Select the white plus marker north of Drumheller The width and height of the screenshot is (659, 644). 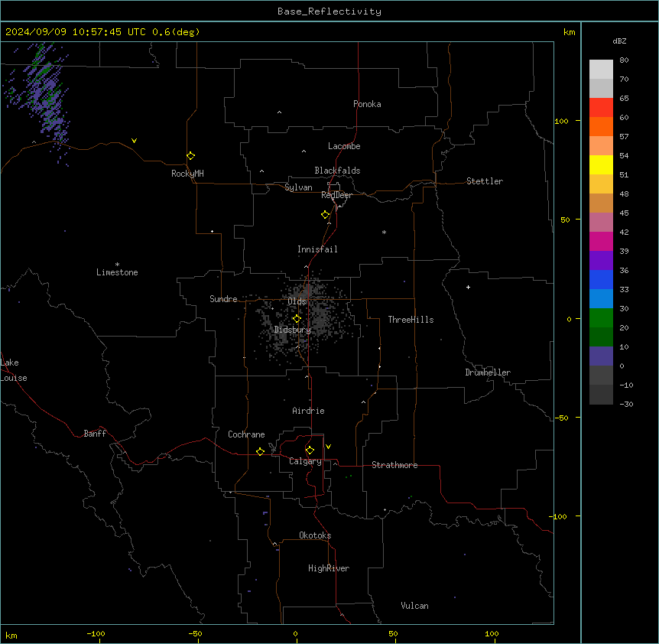coord(468,287)
